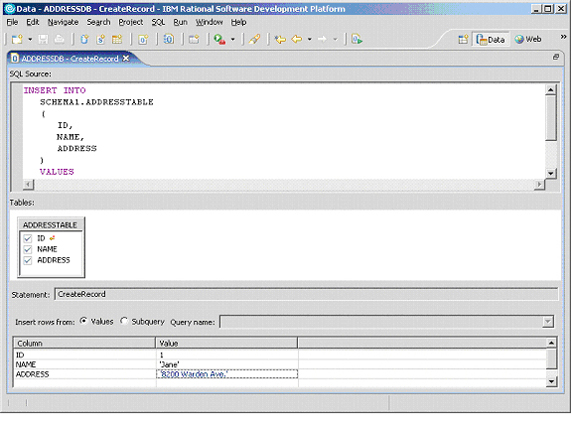This screenshot has height=430, width=572.
Task: Show more perspectives chevron
Action: click(563, 36)
